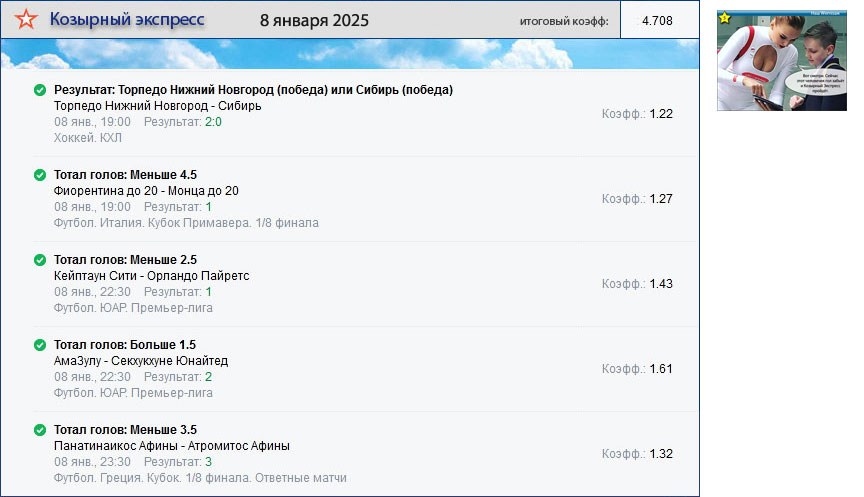Open Кейптаун Сити - Орландо Пайретс match
The height and width of the screenshot is (497, 864).
pyautogui.click(x=151, y=276)
